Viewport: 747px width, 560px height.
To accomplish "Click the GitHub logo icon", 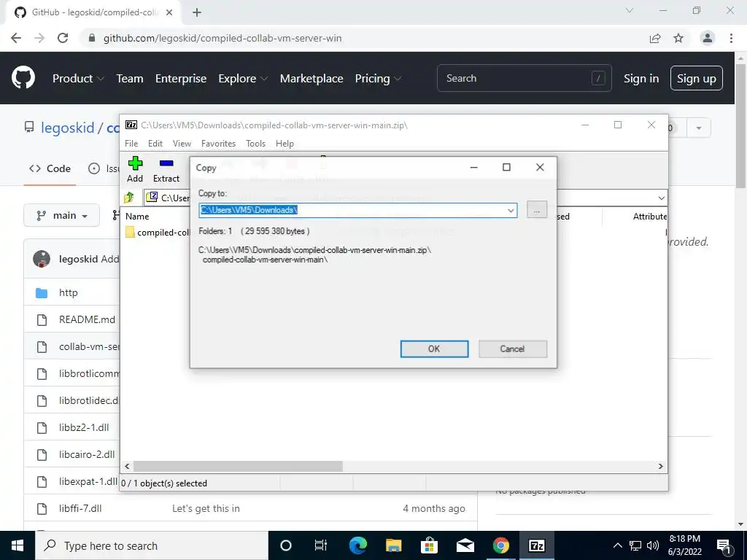I will coord(23,78).
